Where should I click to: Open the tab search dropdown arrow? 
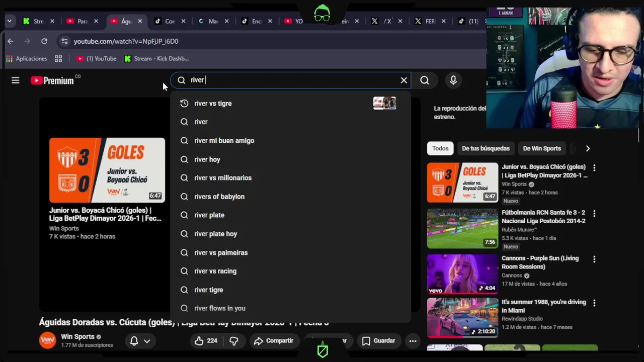[x=9, y=21]
